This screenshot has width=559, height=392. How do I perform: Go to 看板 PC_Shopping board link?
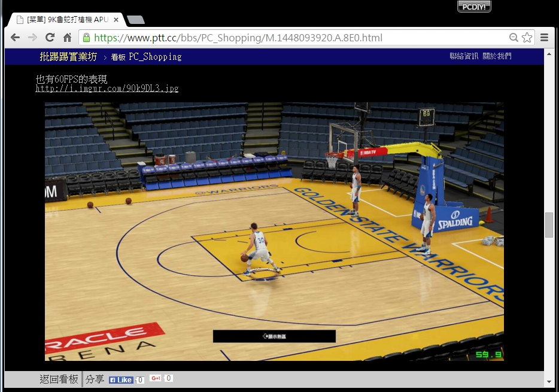(146, 57)
